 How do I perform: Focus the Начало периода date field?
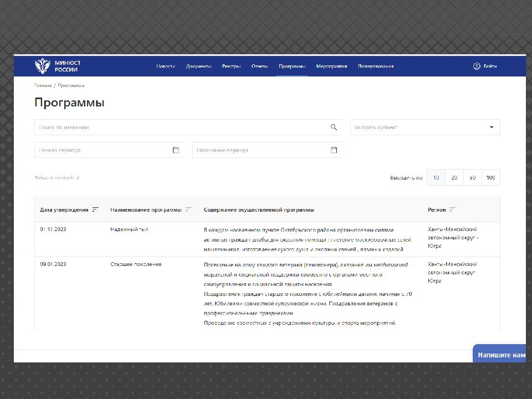109,150
